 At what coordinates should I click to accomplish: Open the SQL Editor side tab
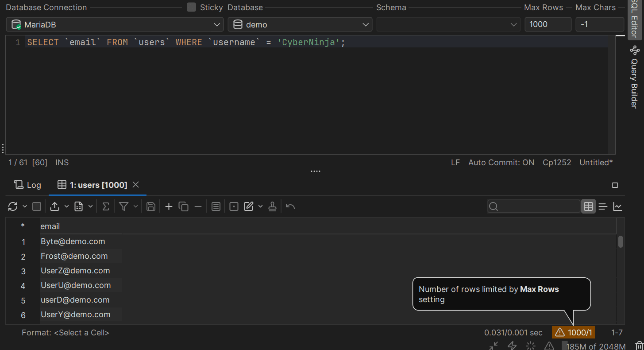tap(634, 19)
